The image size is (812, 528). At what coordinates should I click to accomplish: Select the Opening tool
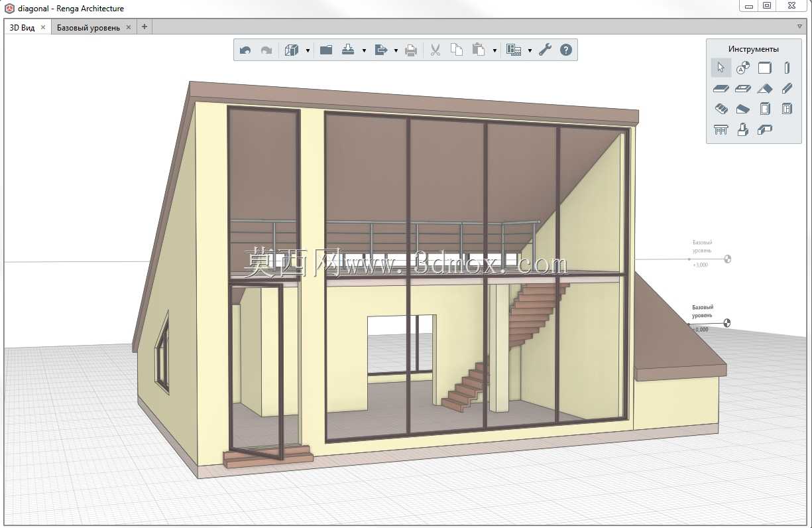coord(743,88)
